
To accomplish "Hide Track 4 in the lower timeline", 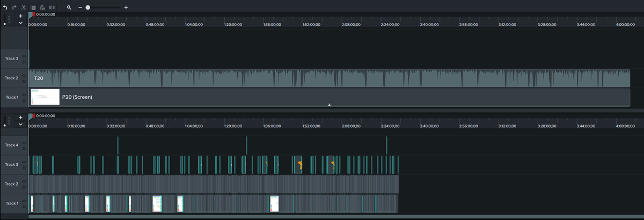I will (x=24, y=142).
